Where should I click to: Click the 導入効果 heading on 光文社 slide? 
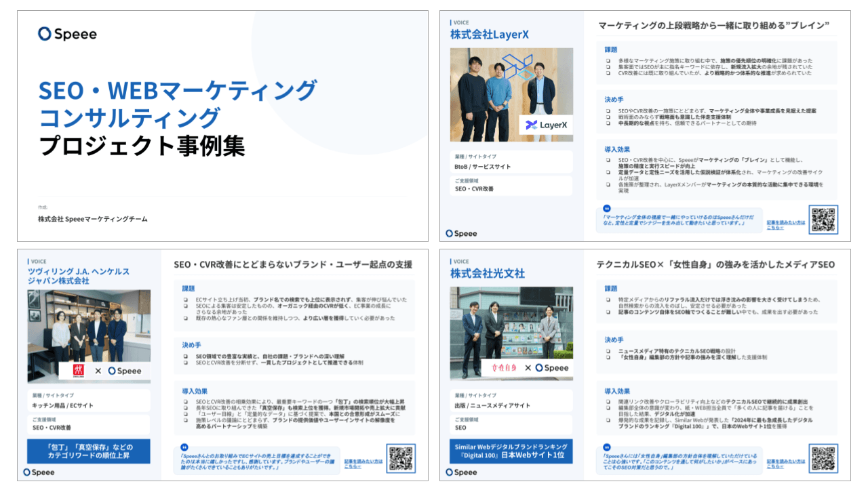pos(617,391)
